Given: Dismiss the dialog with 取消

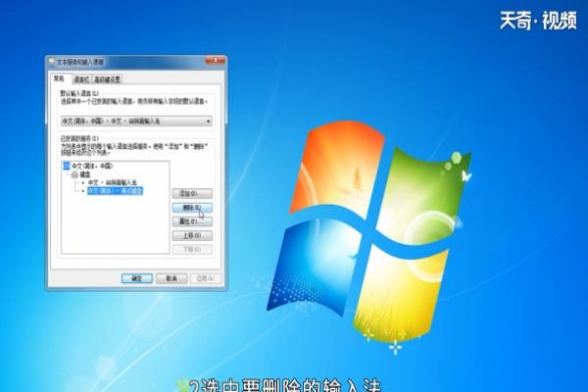Looking at the screenshot, I should pyautogui.click(x=171, y=278).
